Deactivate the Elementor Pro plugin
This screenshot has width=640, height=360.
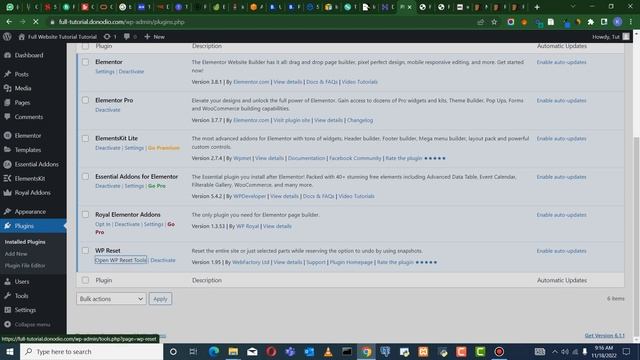tap(108, 110)
